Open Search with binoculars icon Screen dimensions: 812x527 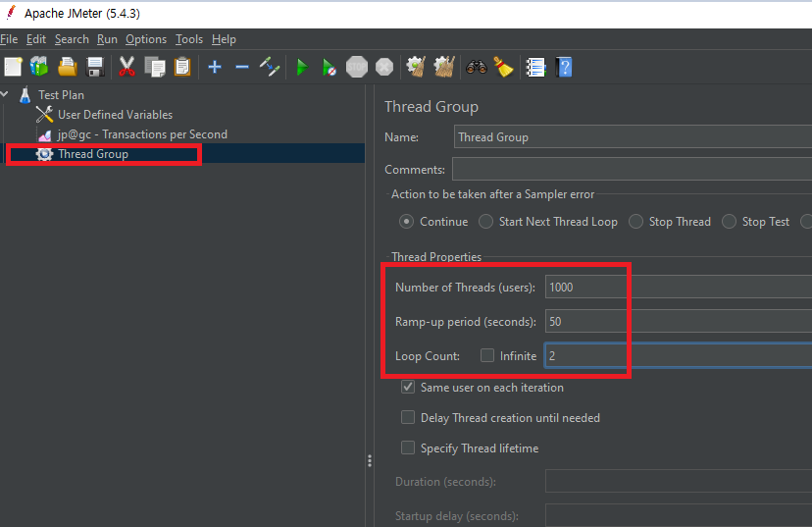477,67
